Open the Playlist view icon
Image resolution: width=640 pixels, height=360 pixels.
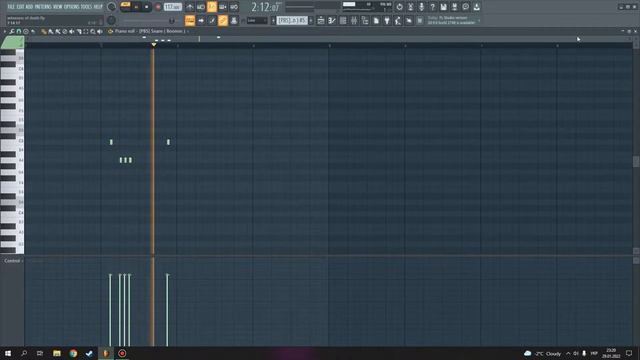click(x=321, y=20)
